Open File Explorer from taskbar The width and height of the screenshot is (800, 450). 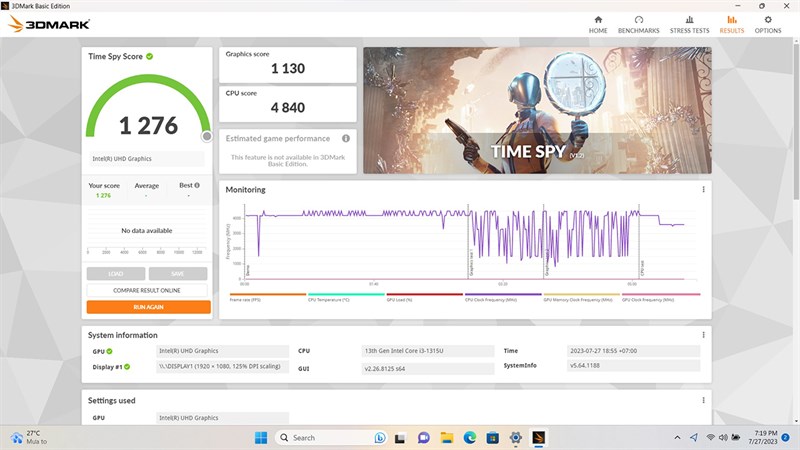pyautogui.click(x=447, y=438)
